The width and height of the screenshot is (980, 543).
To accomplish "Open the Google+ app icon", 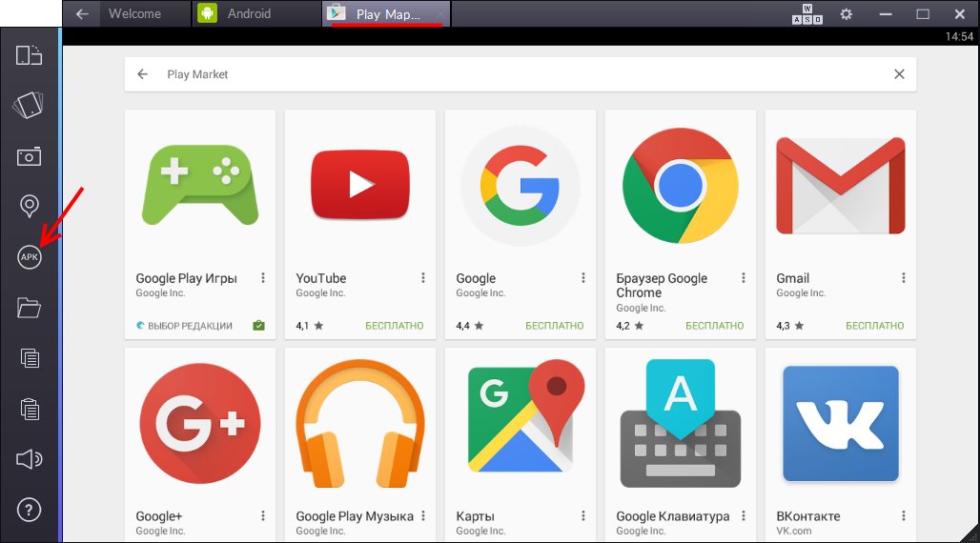I will coord(200,424).
